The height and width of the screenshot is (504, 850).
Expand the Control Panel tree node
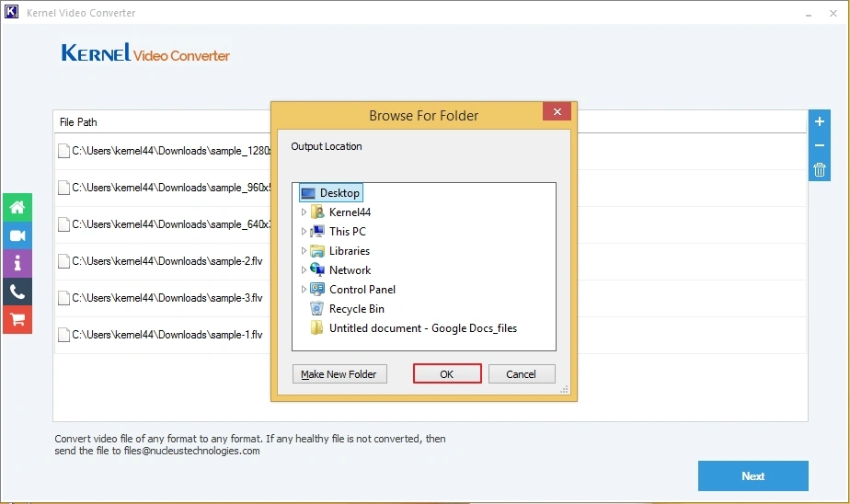coord(304,290)
